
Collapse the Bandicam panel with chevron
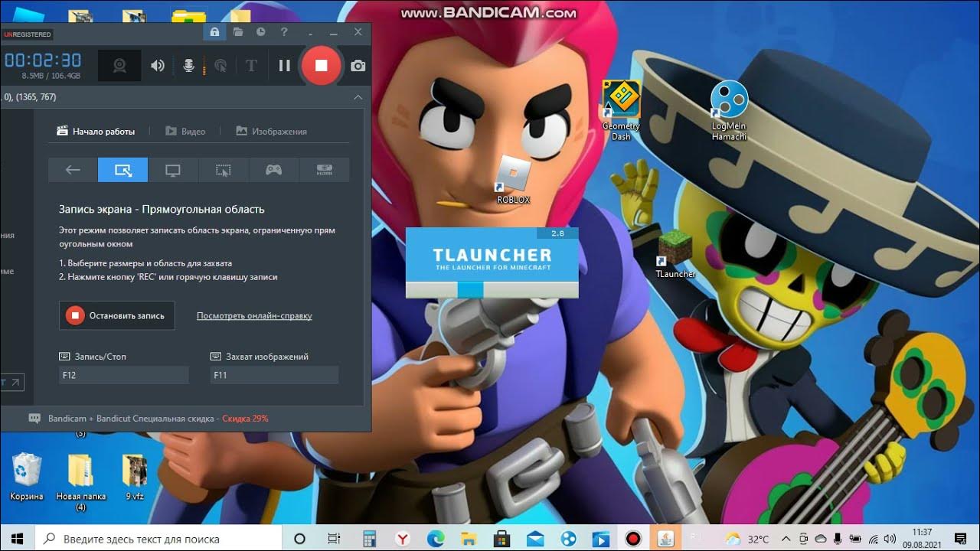coord(358,97)
